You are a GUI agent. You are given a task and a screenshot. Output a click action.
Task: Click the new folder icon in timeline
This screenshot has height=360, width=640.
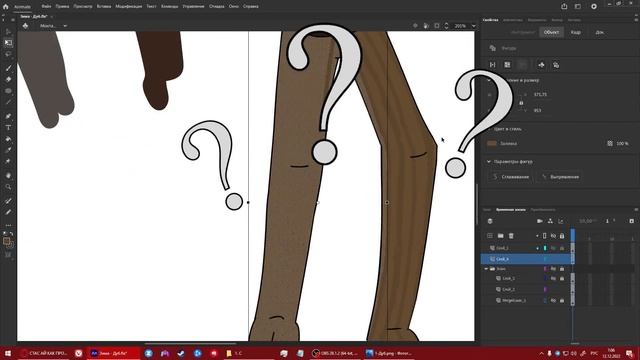click(500, 236)
